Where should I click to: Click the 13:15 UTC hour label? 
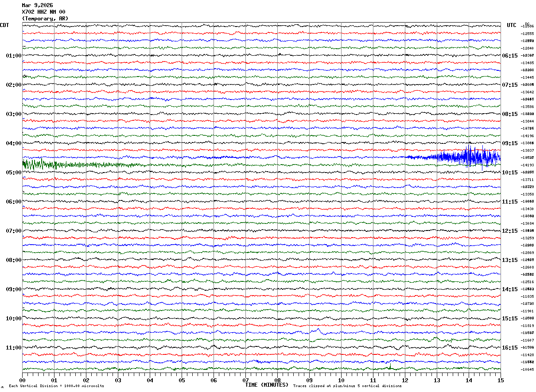[510, 260]
